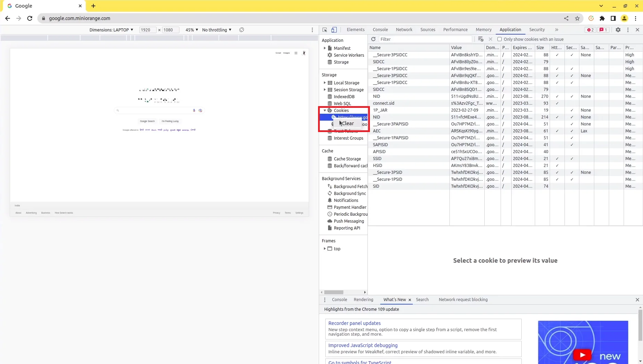Screen dimensions: 643x364
Task: Switch to the Network panel tab
Action: pos(404,30)
